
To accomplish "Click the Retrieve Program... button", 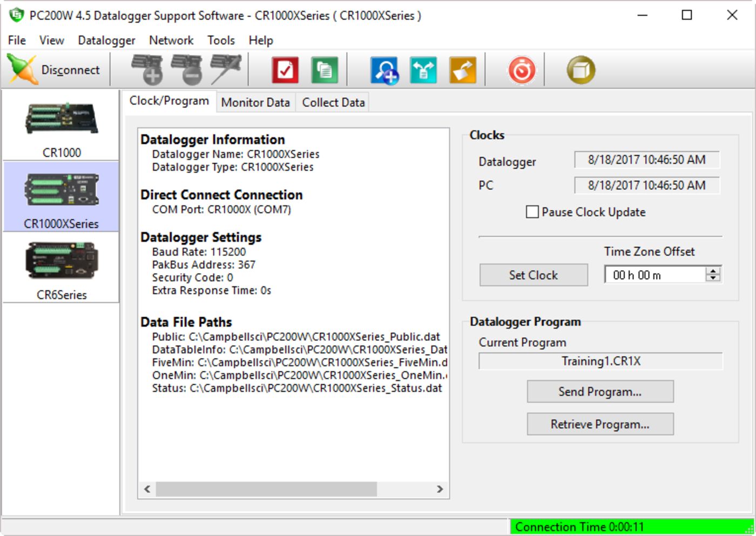I will 600,424.
